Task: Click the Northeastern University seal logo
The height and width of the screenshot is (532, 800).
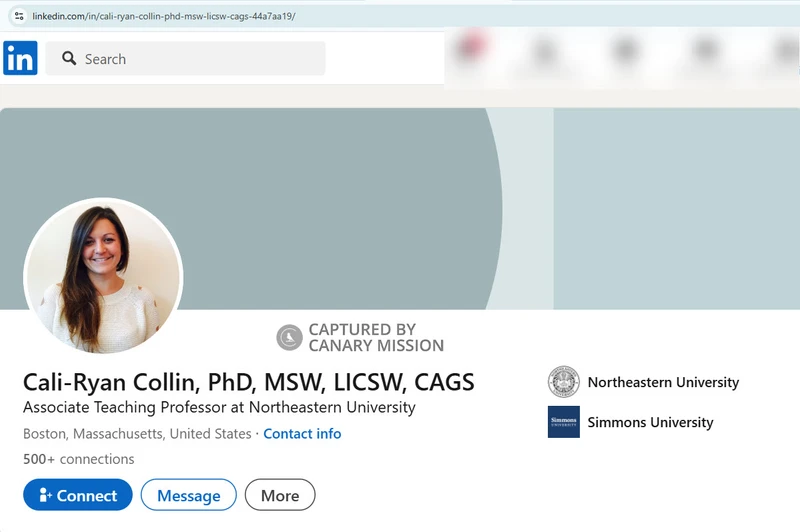Action: (563, 382)
